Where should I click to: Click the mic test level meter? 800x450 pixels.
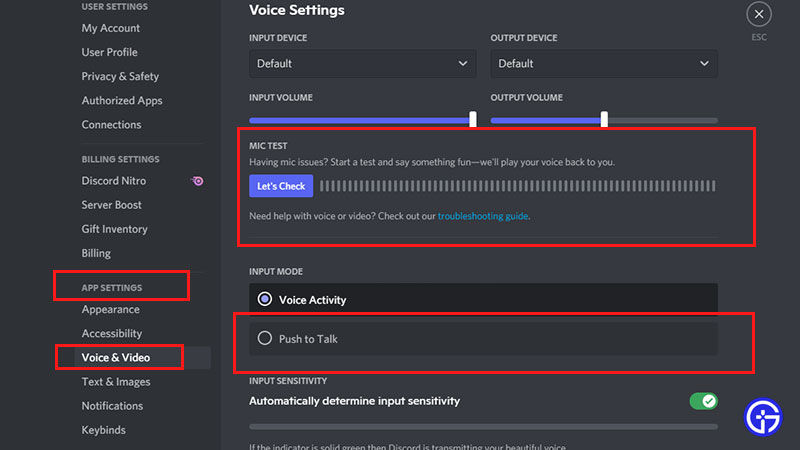[x=517, y=186]
